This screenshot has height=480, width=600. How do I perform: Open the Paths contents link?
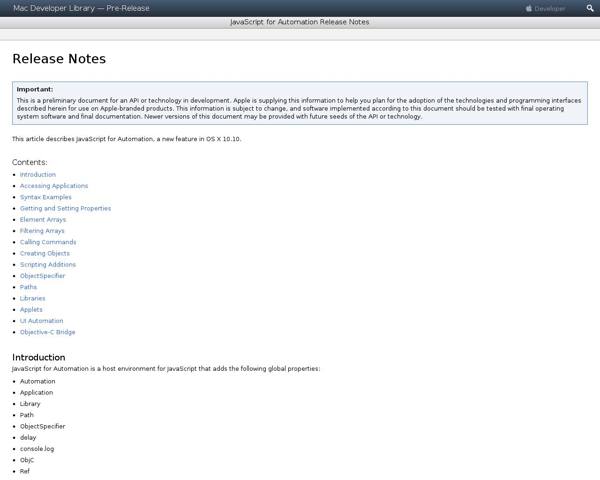click(29, 287)
